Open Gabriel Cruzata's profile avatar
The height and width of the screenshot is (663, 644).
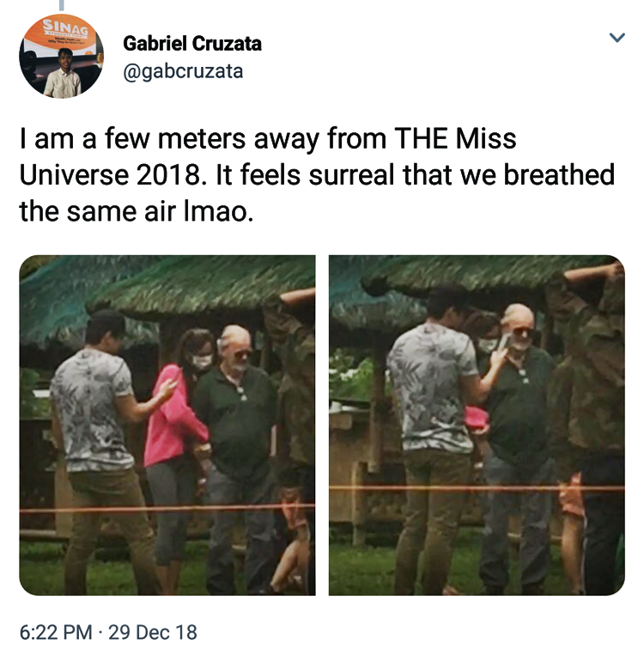(x=61, y=56)
